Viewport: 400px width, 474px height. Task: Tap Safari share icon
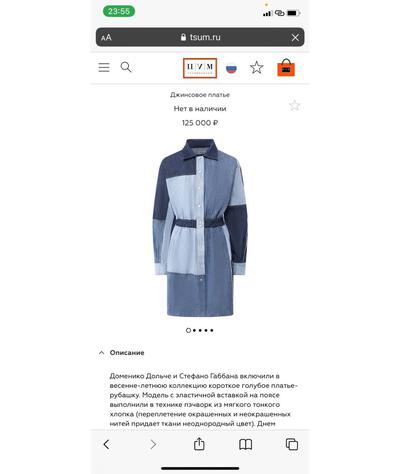[x=199, y=444]
